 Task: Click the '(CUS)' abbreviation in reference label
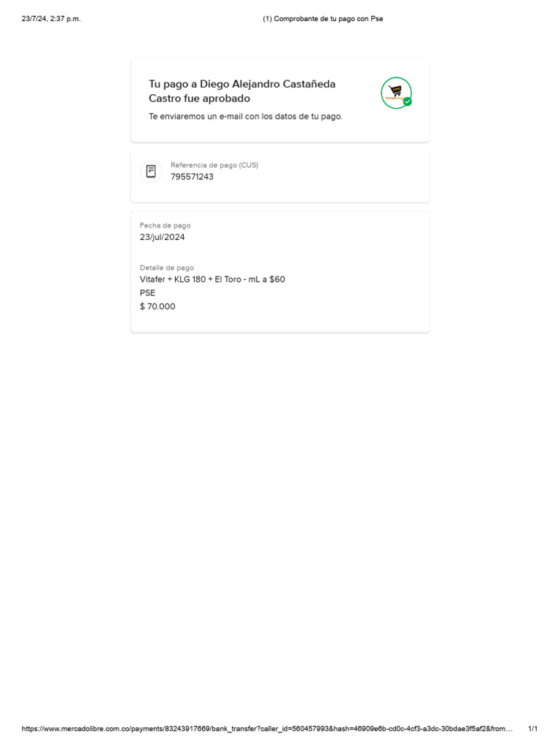[249, 165]
